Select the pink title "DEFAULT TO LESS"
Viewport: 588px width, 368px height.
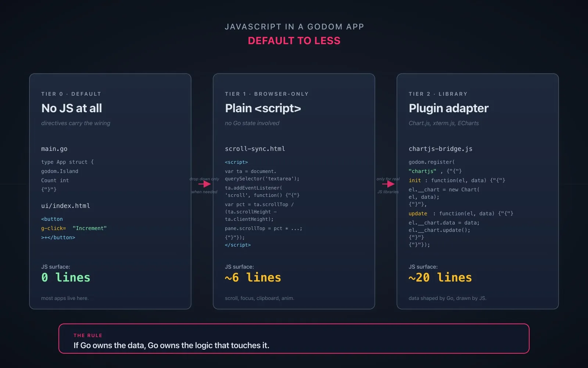tap(294, 40)
